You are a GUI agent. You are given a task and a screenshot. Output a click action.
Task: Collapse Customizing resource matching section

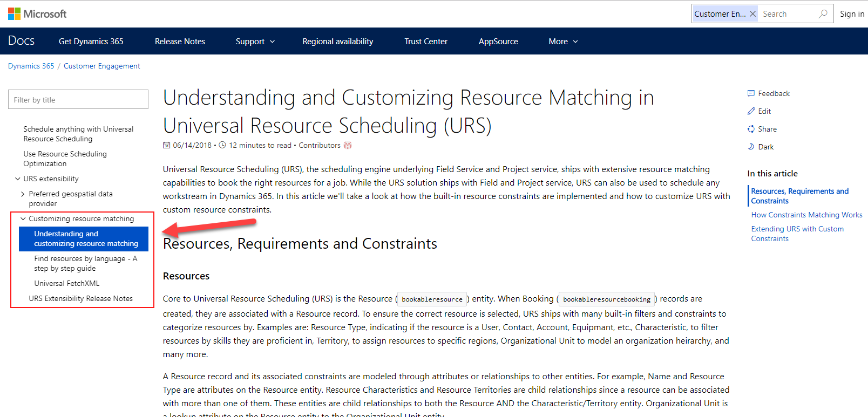point(23,219)
